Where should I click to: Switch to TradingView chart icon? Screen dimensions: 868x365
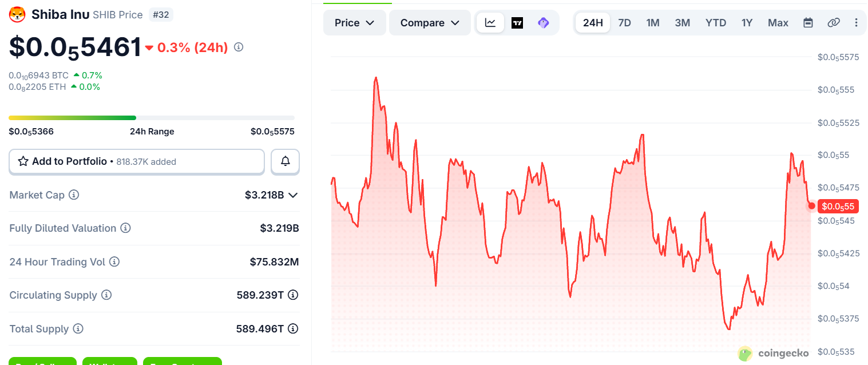517,23
